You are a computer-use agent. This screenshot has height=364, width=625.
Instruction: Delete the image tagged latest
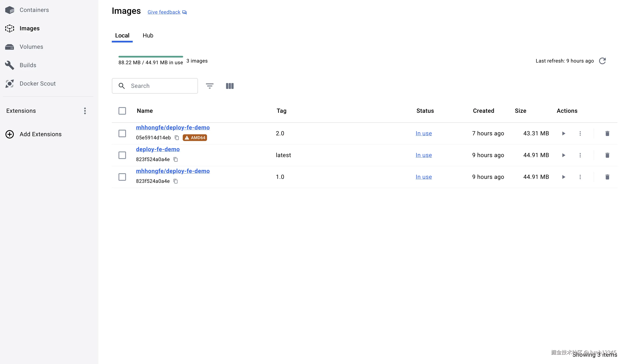pos(607,155)
